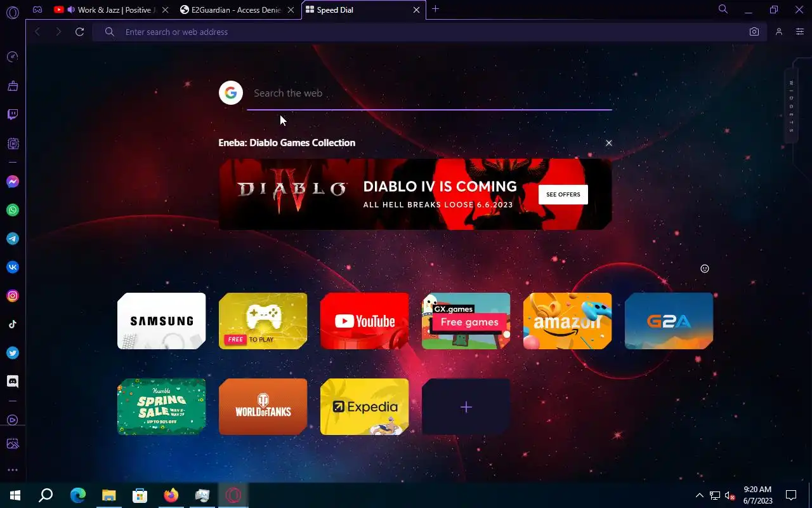Open the Diablo IV is coming banner
This screenshot has height=508, width=812.
(x=416, y=194)
